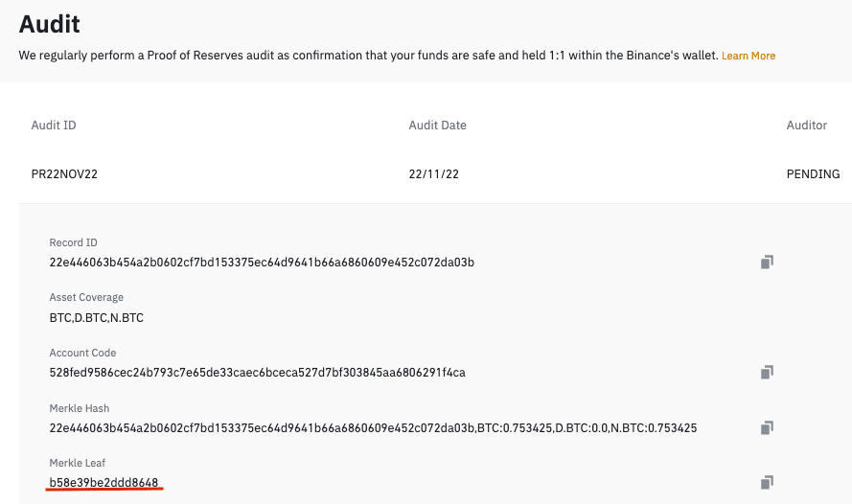Copy the Account Code value

[767, 372]
